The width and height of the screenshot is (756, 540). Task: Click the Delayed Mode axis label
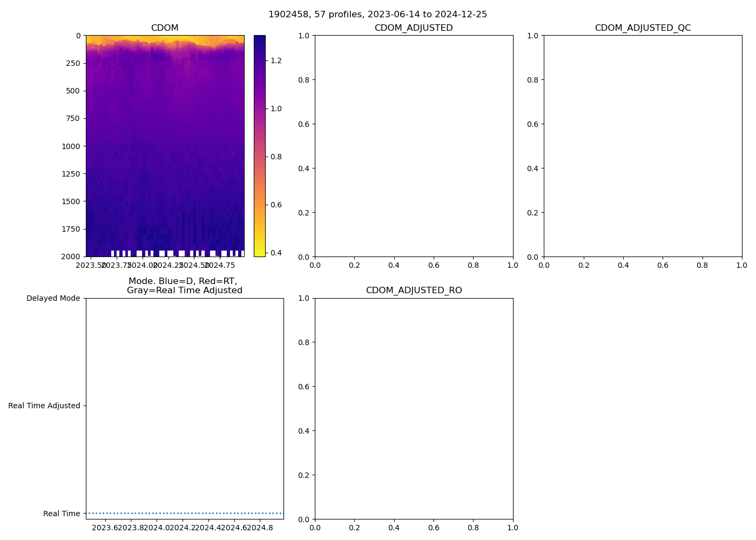pos(53,299)
